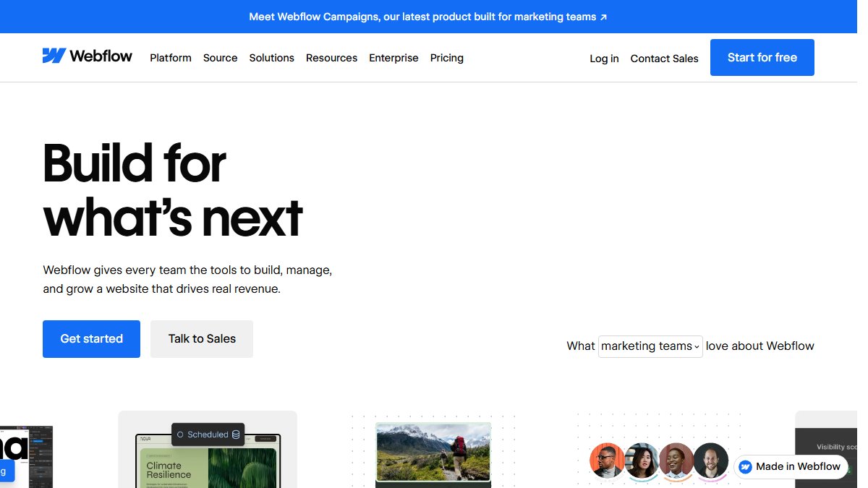Click the Talk to Sales button
The height and width of the screenshot is (488, 868).
202,339
